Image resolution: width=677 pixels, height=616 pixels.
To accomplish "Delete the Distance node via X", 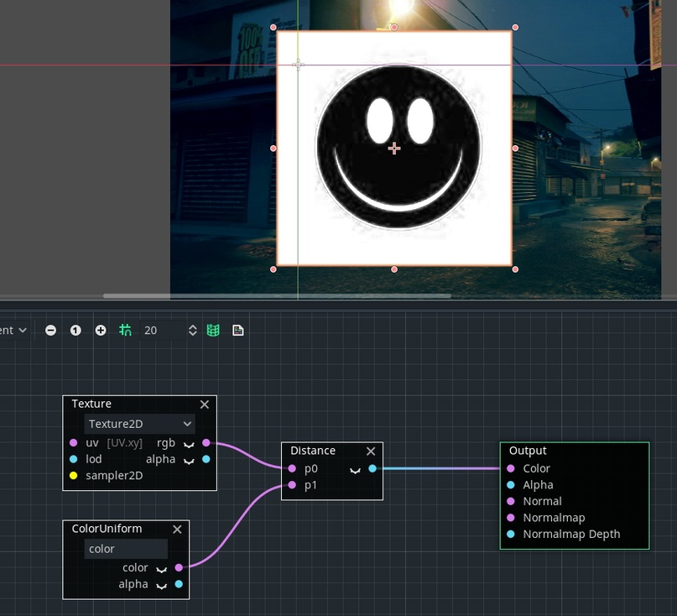I will point(370,452).
